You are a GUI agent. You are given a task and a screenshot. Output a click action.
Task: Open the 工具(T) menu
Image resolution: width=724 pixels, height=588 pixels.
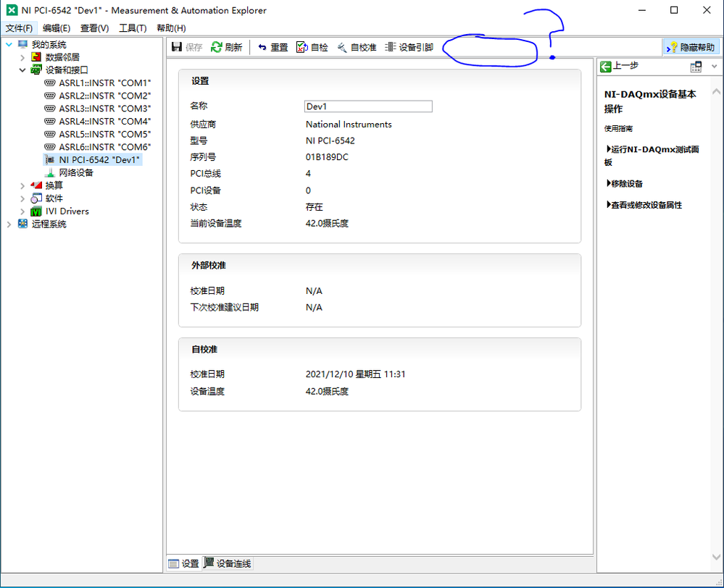[x=133, y=28]
